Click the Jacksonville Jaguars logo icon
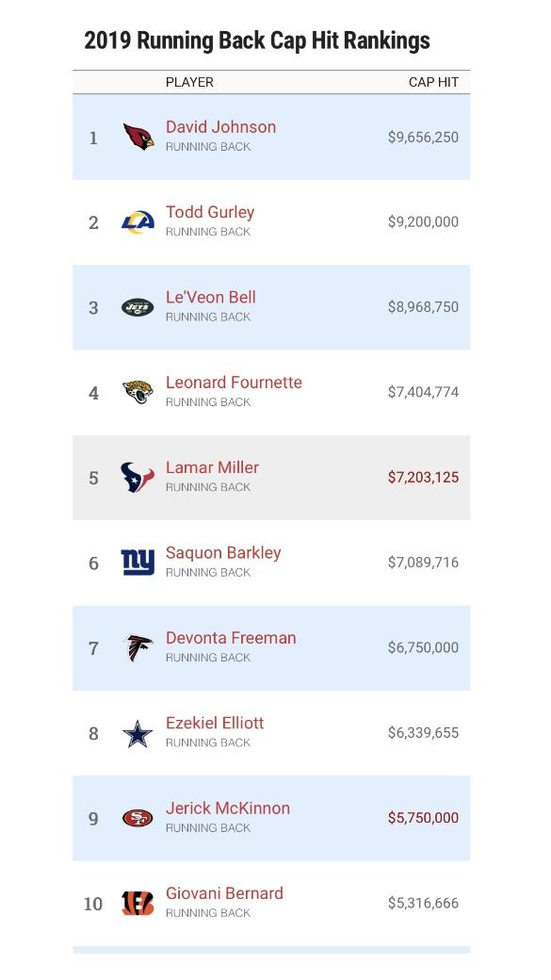This screenshot has width=551, height=980. click(138, 392)
